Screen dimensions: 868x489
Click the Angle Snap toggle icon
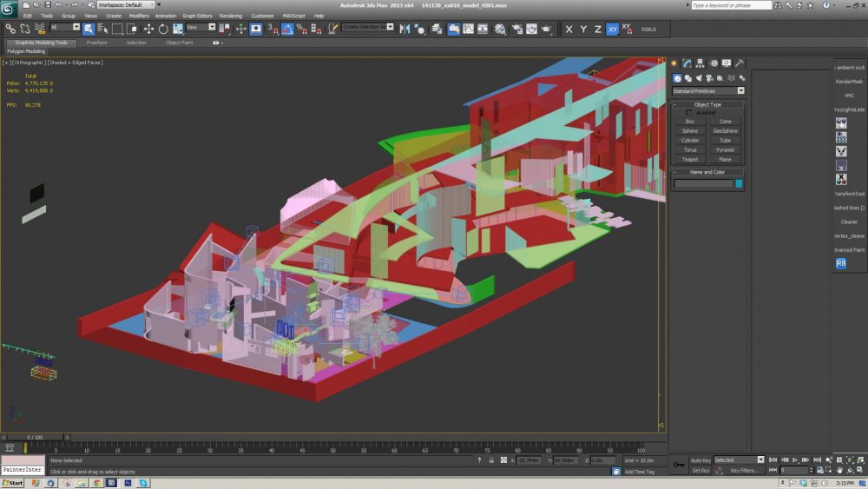pos(286,29)
